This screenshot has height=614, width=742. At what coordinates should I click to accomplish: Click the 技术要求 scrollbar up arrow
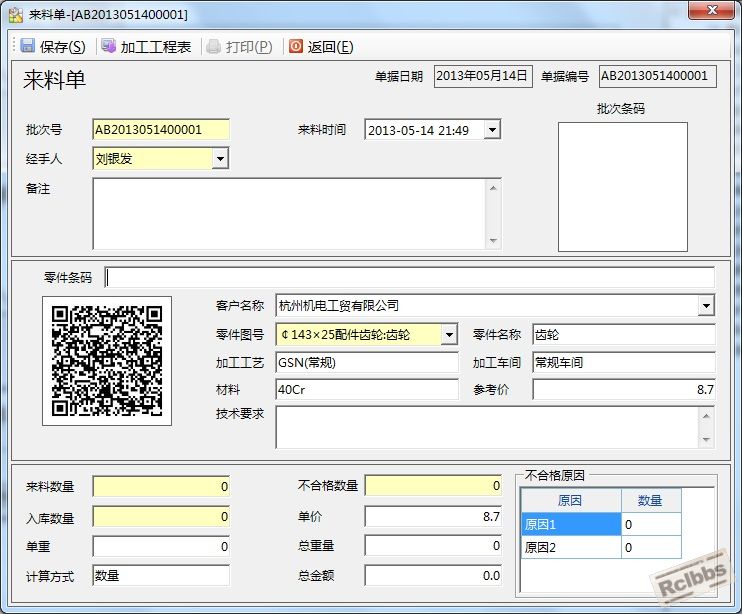tap(706, 416)
